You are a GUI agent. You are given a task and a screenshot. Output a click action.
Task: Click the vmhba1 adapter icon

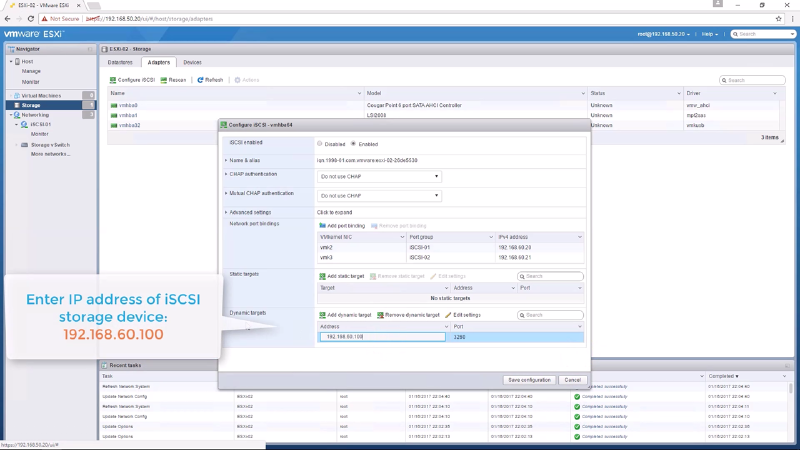tap(114, 115)
